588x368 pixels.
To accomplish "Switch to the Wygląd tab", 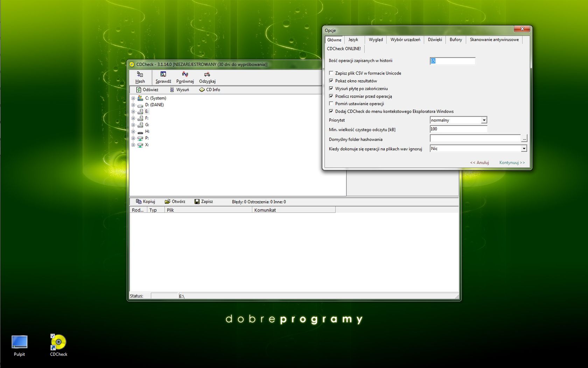I will pos(376,40).
